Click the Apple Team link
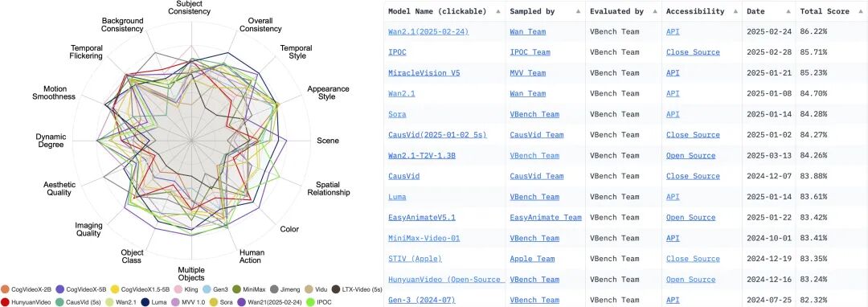The height and width of the screenshot is (307, 868). click(x=532, y=258)
